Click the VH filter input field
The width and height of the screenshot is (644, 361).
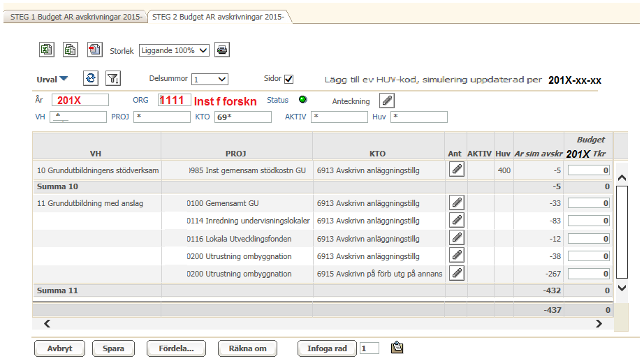coord(78,117)
